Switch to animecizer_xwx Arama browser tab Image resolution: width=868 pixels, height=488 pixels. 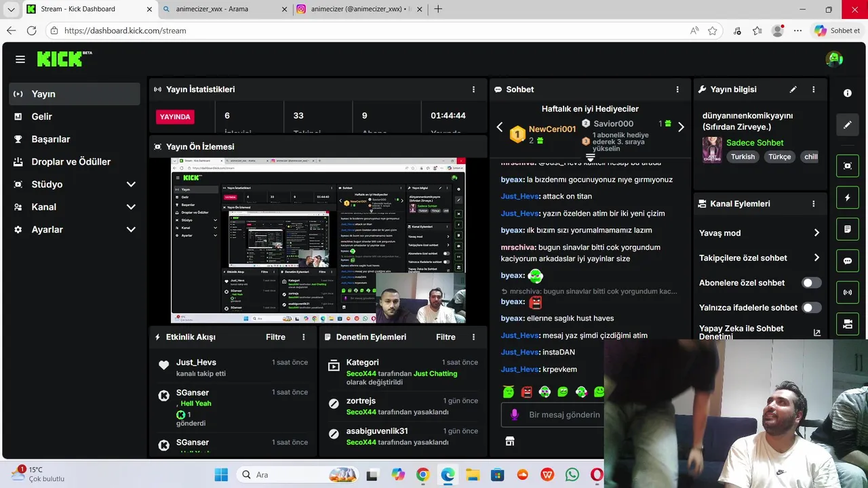click(x=225, y=9)
